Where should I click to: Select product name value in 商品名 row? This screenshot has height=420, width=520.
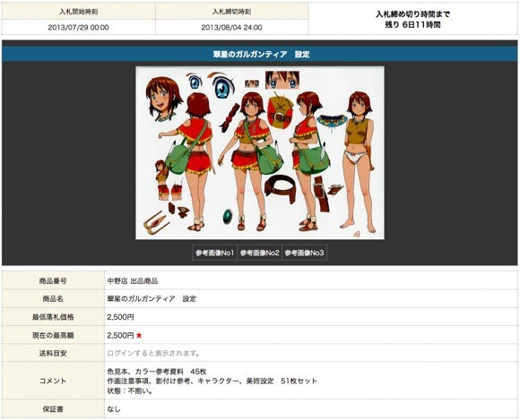pos(152,299)
